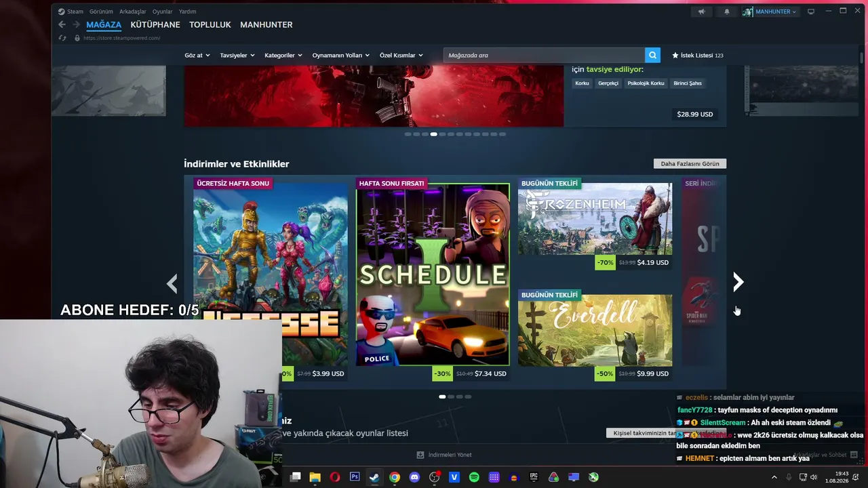Expand the Tavsiyeler dropdown
Image resolution: width=868 pixels, height=488 pixels.
coord(237,56)
